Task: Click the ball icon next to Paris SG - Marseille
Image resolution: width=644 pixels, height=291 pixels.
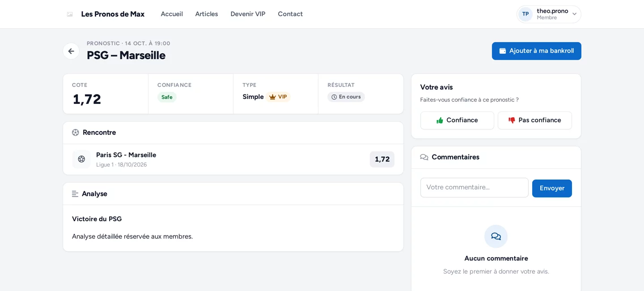Action: (81, 159)
